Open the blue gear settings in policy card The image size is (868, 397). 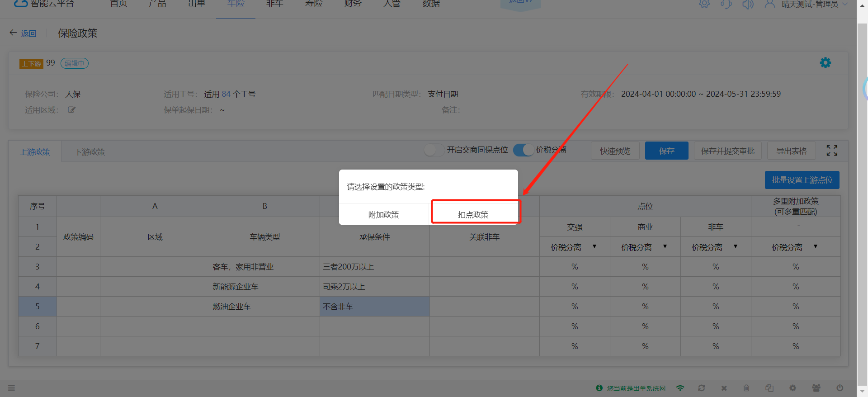(x=826, y=63)
